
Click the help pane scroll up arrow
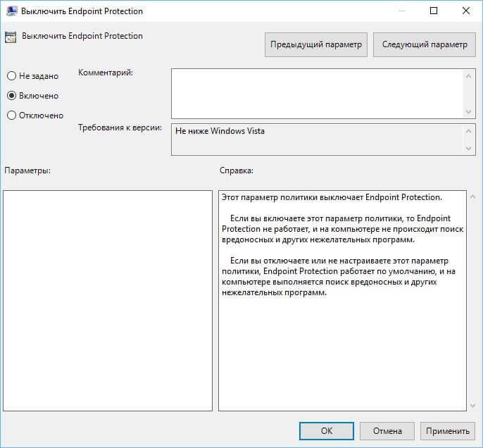click(x=473, y=197)
